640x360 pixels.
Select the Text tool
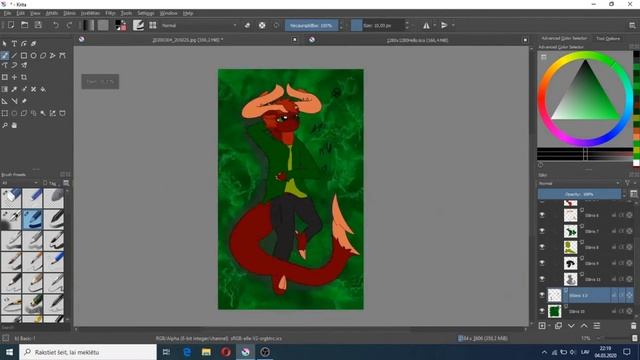tap(14, 44)
